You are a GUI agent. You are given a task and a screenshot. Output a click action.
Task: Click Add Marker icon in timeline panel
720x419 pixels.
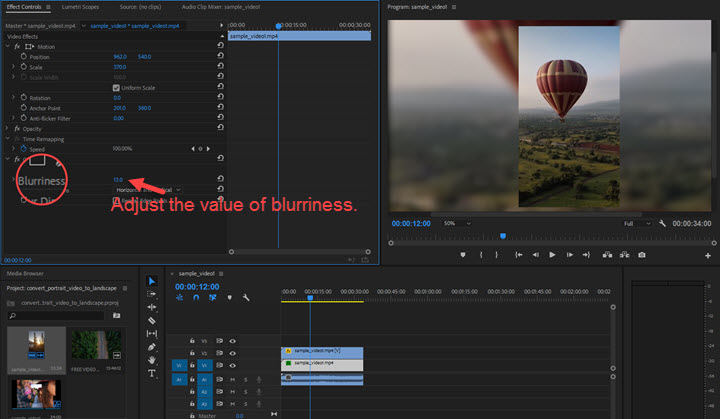coord(230,298)
